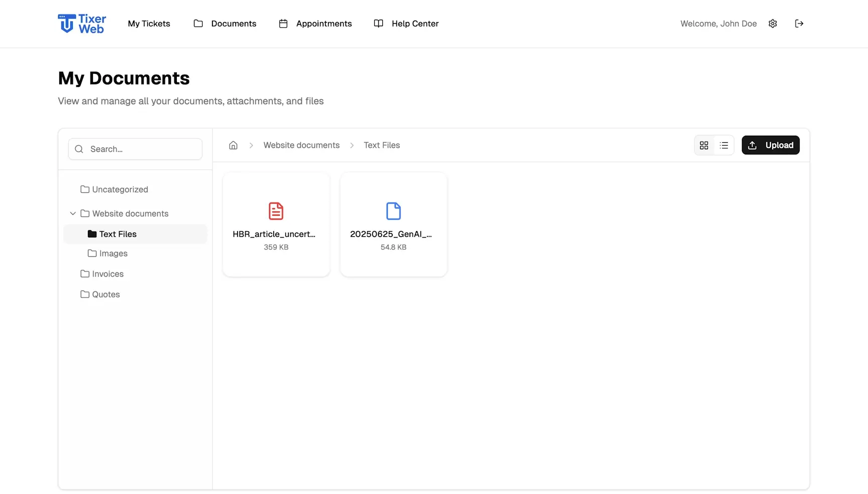868x494 pixels.
Task: Switch to grid view layout
Action: coord(704,145)
